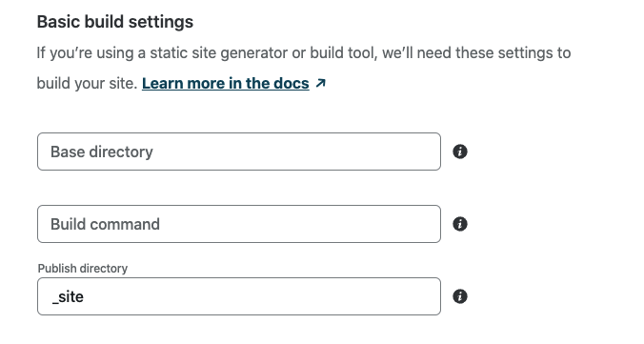The width and height of the screenshot is (644, 344).
Task: Click the Base directory placeholder text
Action: [x=101, y=152]
